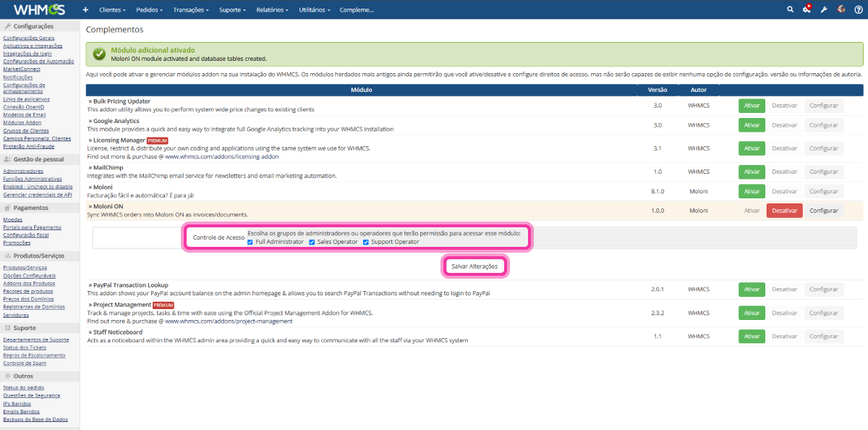
Task: Open the help question mark icon
Action: (x=857, y=9)
